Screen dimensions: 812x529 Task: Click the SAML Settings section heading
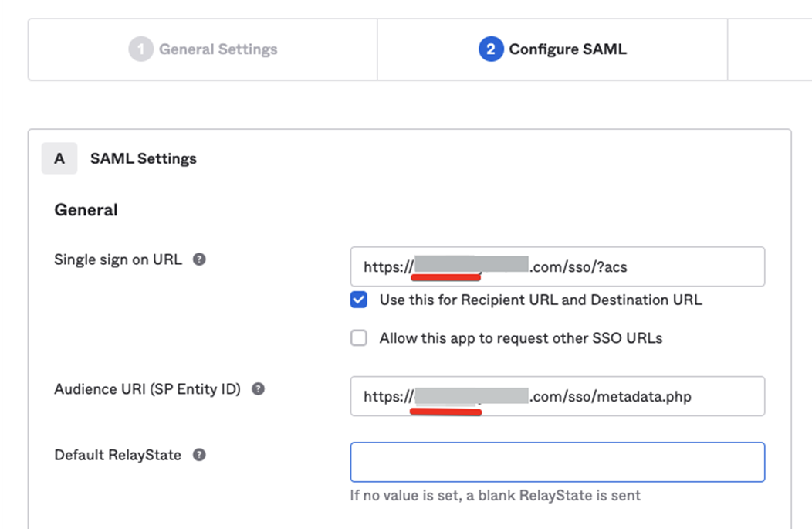coord(144,158)
